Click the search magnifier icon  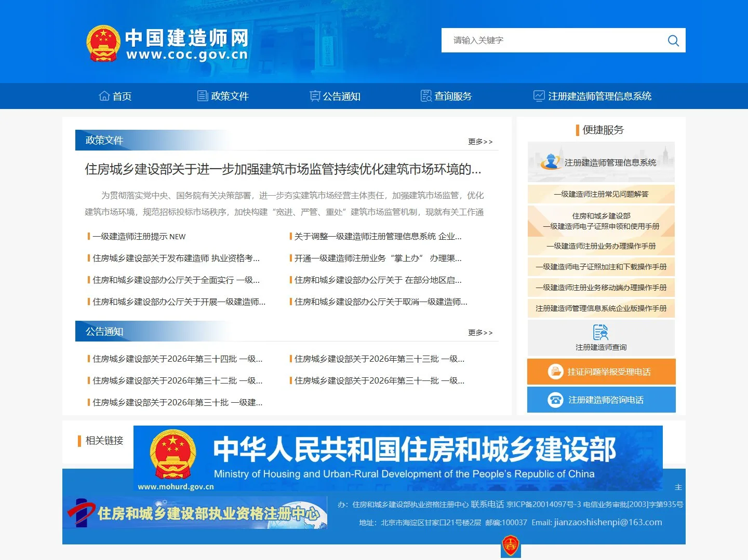click(x=673, y=40)
